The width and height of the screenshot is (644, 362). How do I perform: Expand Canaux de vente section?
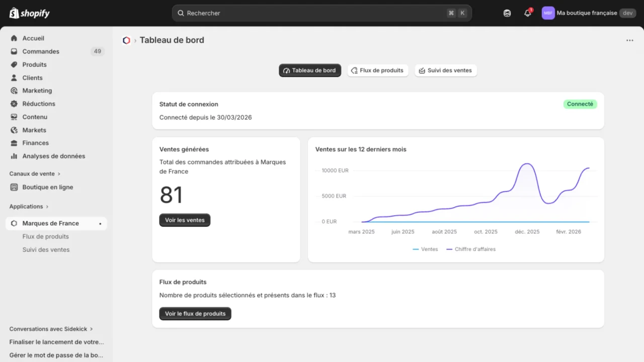[35, 173]
